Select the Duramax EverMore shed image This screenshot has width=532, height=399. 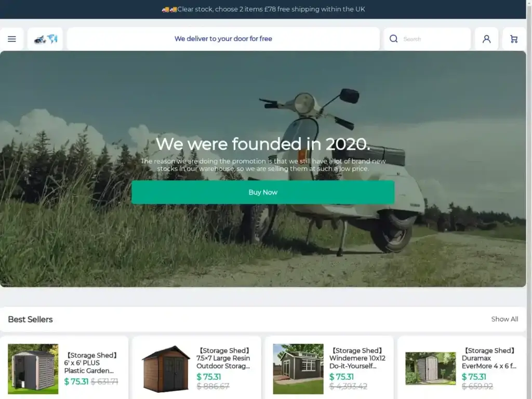430,368
